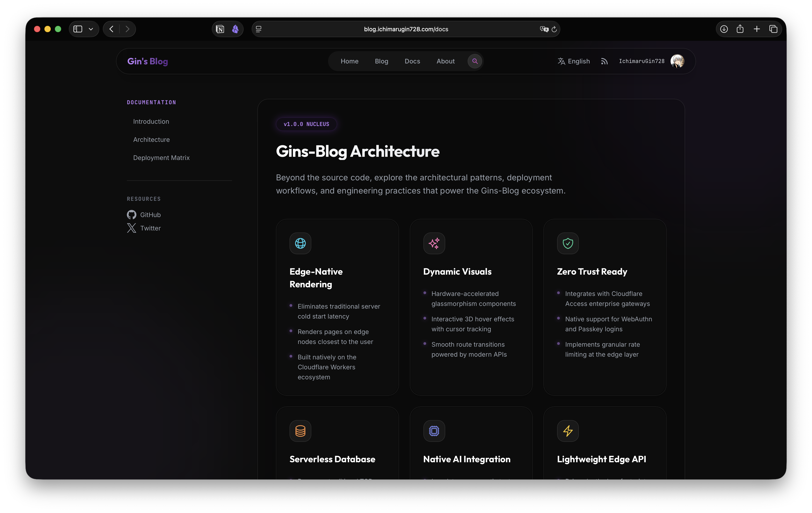
Task: Select the Dynamic Visuals card heading
Action: [457, 271]
